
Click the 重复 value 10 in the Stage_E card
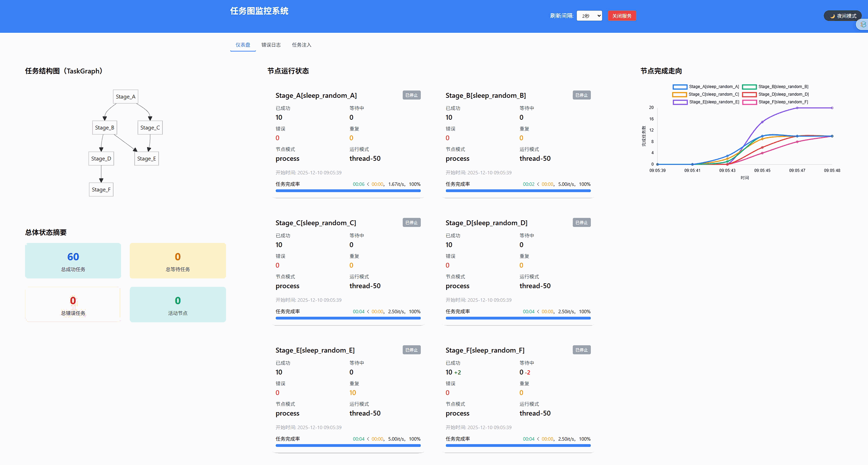pyautogui.click(x=353, y=393)
